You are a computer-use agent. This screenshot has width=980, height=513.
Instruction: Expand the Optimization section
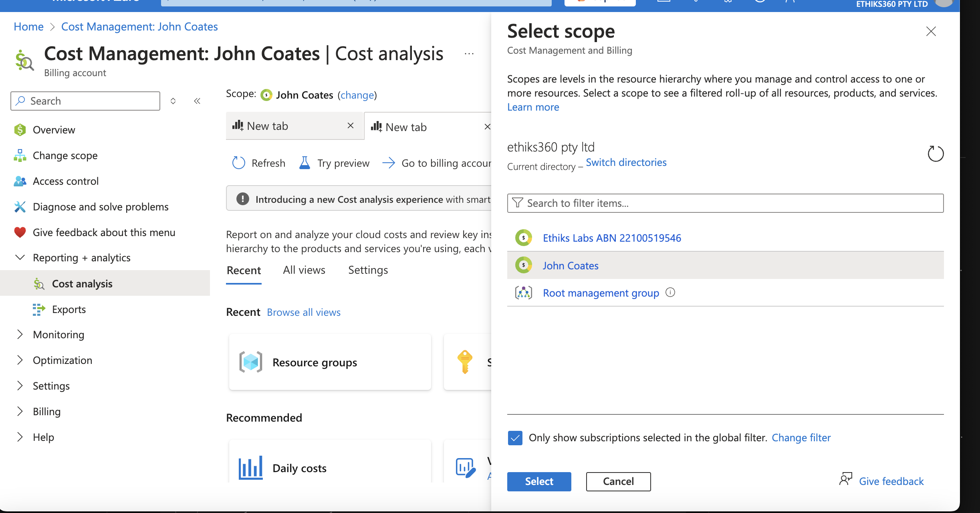[x=20, y=360]
